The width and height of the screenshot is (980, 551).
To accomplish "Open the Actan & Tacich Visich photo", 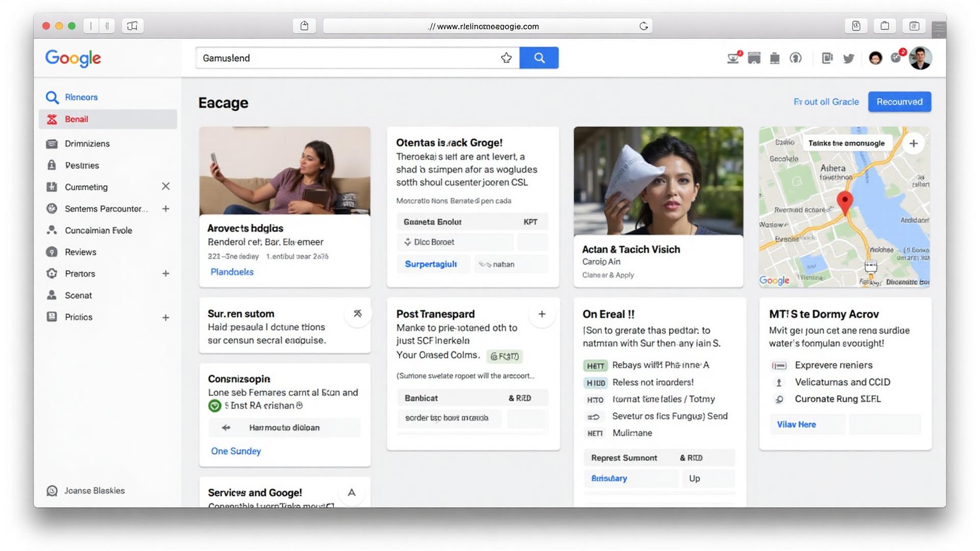I will [x=658, y=181].
